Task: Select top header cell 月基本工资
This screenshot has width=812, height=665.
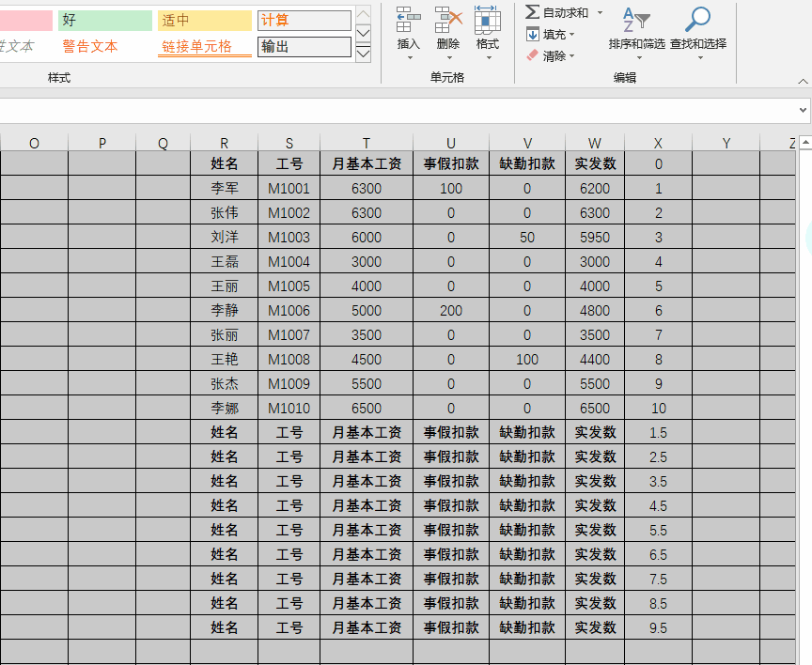Action: pyautogui.click(x=367, y=163)
